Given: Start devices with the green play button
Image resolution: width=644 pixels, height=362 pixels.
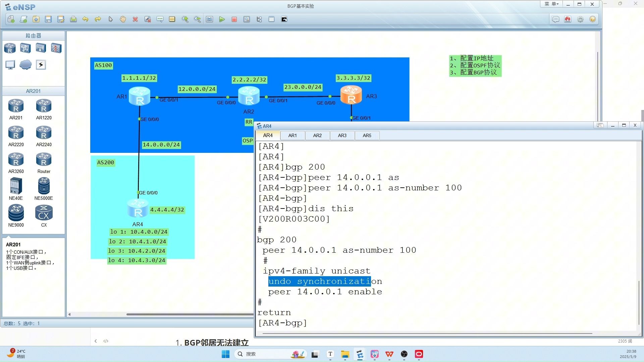Looking at the screenshot, I should pos(222,19).
